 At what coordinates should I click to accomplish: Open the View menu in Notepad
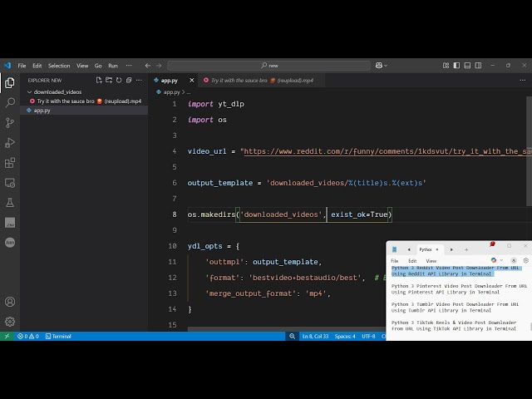(431, 260)
